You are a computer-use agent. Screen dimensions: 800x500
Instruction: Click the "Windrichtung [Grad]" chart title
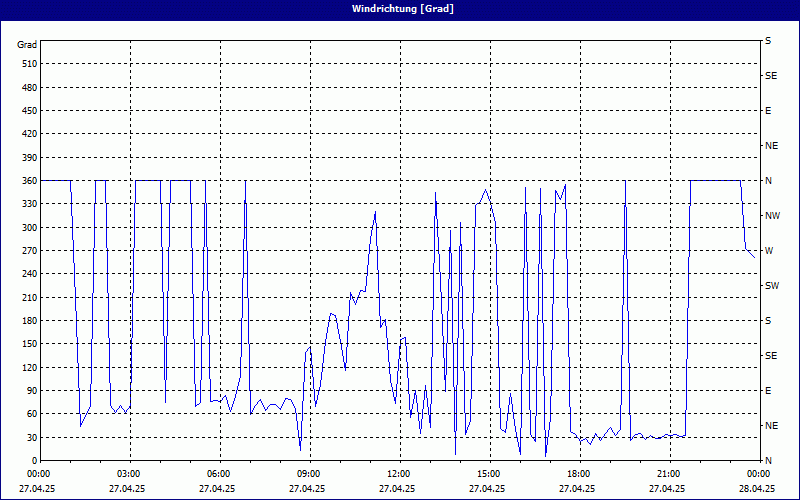pos(399,9)
